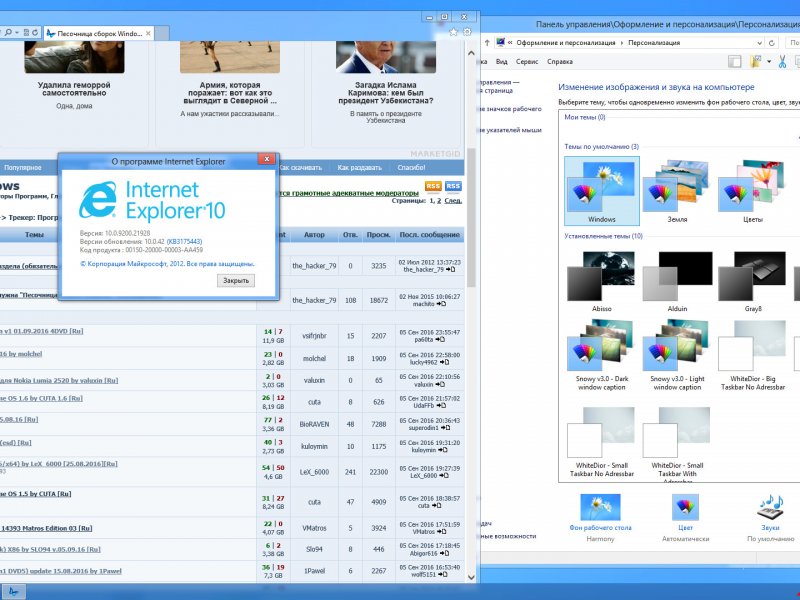
Task: Click the folder options toolbar icon
Action: pos(756,62)
